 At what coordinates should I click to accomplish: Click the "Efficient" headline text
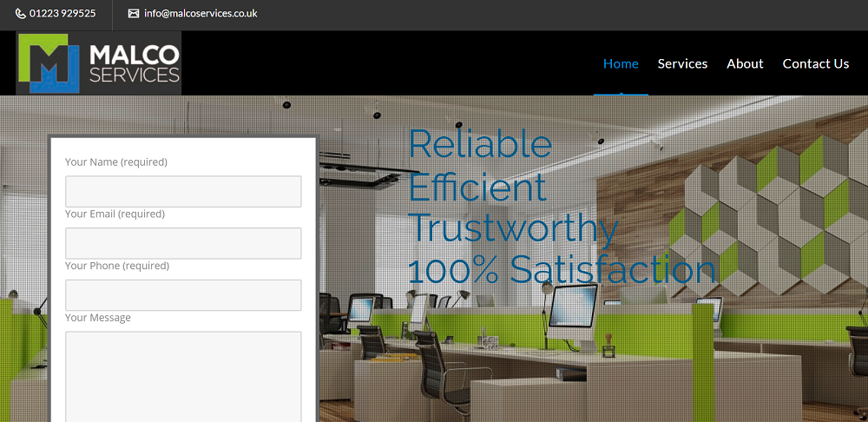477,187
